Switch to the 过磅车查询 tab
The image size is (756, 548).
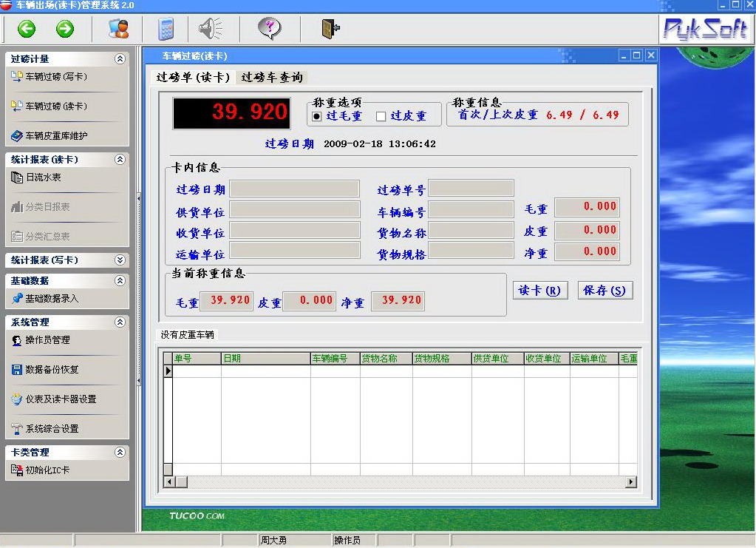click(x=271, y=78)
